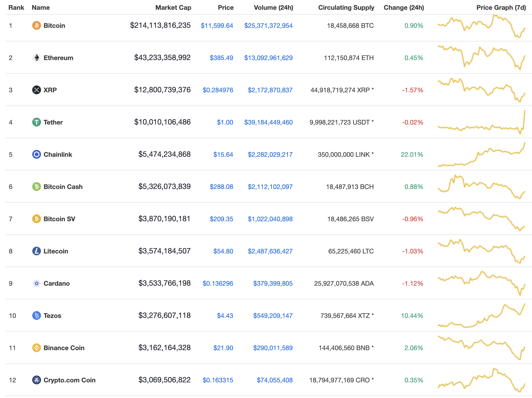
Task: Open the Crypto.com Coin name link
Action: 70,380
